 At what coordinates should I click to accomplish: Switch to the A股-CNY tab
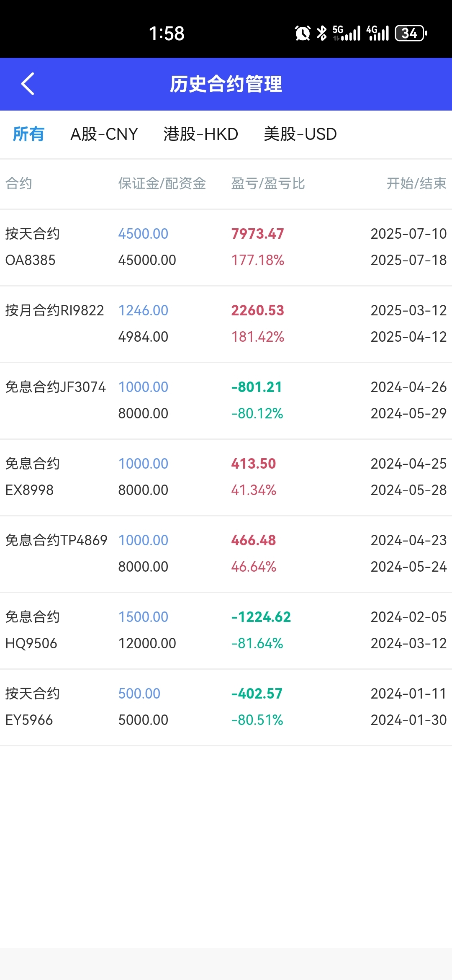click(104, 134)
